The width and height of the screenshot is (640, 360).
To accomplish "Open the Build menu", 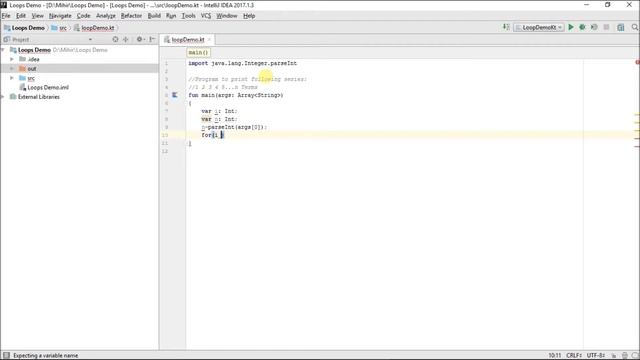I will (x=154, y=16).
